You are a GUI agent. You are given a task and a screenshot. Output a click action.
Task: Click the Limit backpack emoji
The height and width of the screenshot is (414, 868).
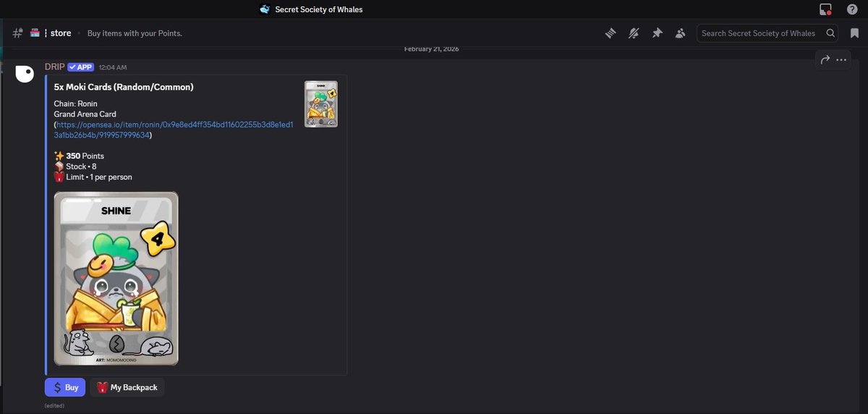pyautogui.click(x=59, y=177)
